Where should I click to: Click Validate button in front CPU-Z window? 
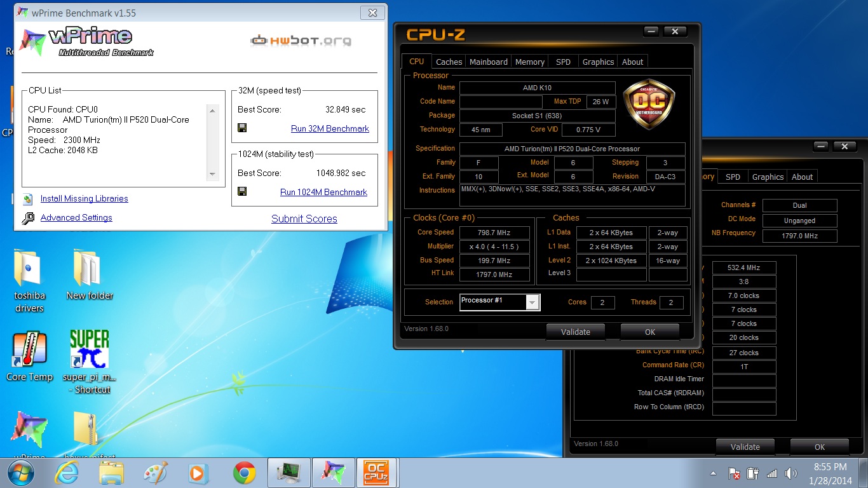point(576,332)
